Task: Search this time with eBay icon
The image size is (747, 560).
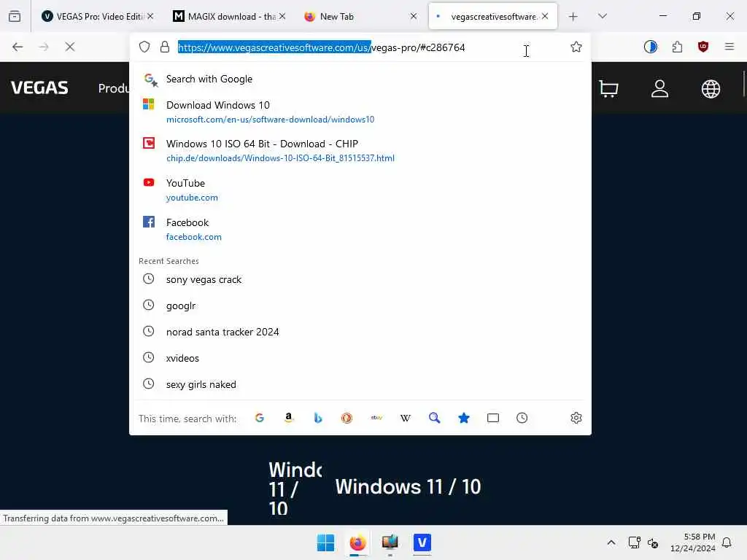Action: [x=376, y=418]
